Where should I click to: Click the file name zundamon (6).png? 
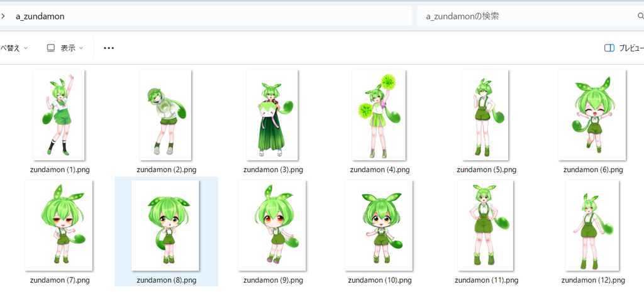click(593, 170)
